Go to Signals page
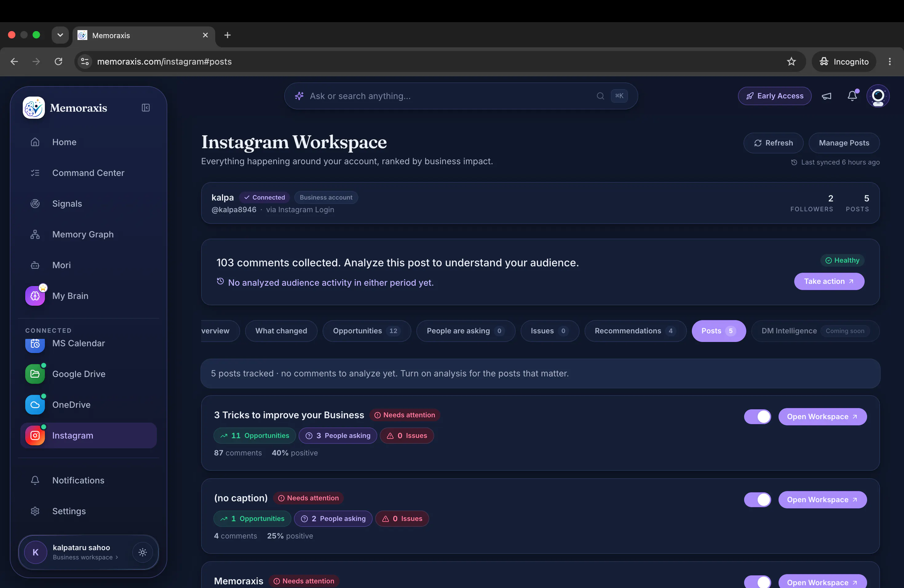Image resolution: width=904 pixels, height=588 pixels. (89, 204)
